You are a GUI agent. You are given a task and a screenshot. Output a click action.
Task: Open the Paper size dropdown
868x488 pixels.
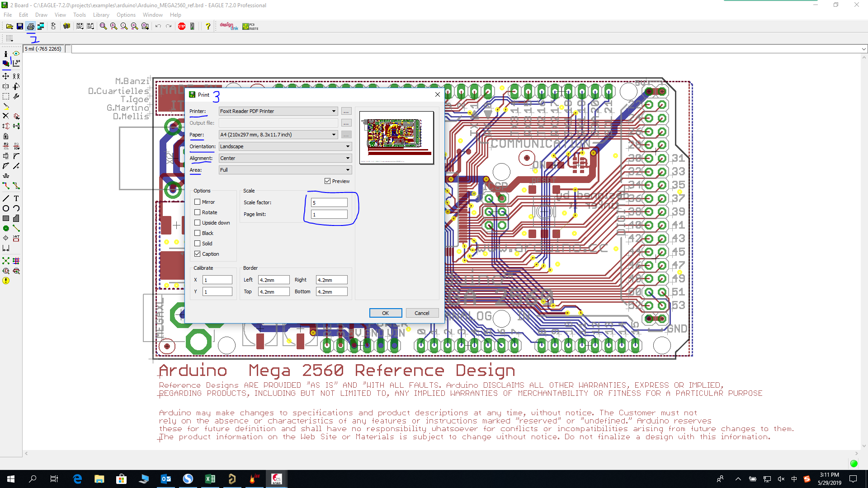(278, 135)
